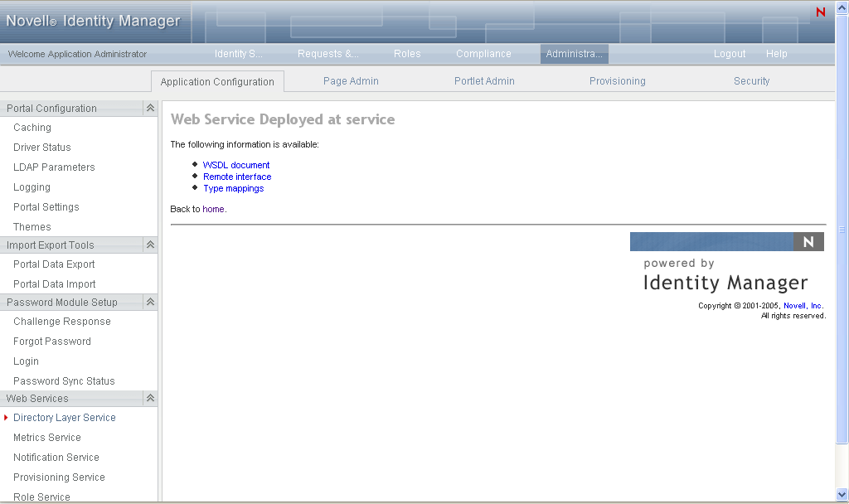Open the Remote interface link
The image size is (849, 504).
point(237,177)
